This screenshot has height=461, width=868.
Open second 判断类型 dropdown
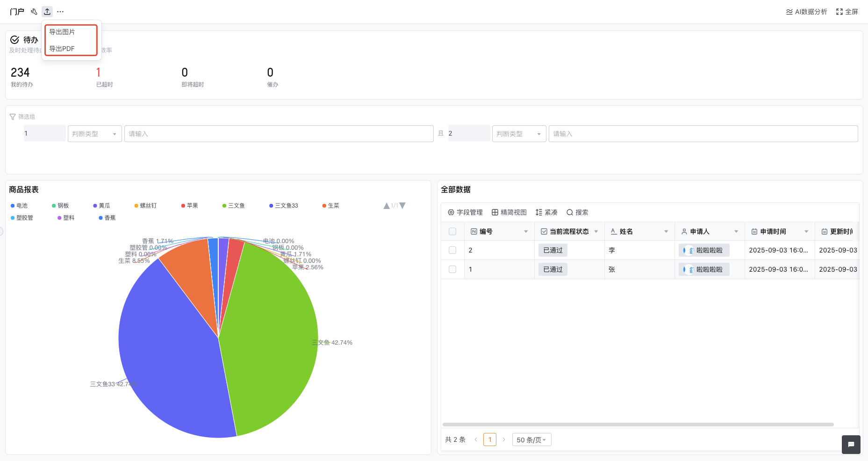[519, 134]
